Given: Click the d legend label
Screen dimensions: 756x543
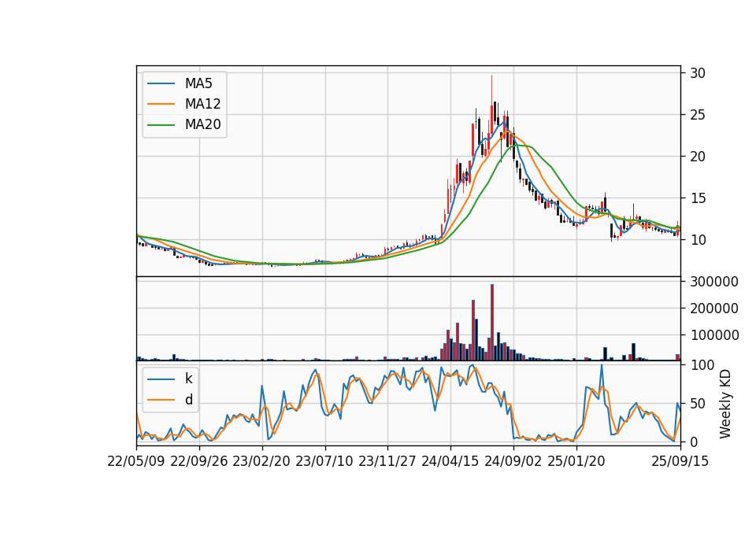Looking at the screenshot, I should pyautogui.click(x=189, y=400).
